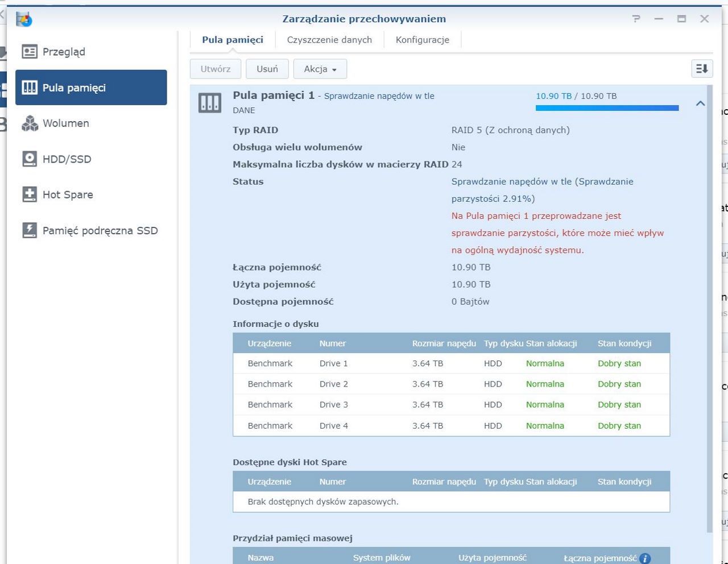The image size is (728, 564).
Task: Select the Pula pamięci tab
Action: pos(233,40)
